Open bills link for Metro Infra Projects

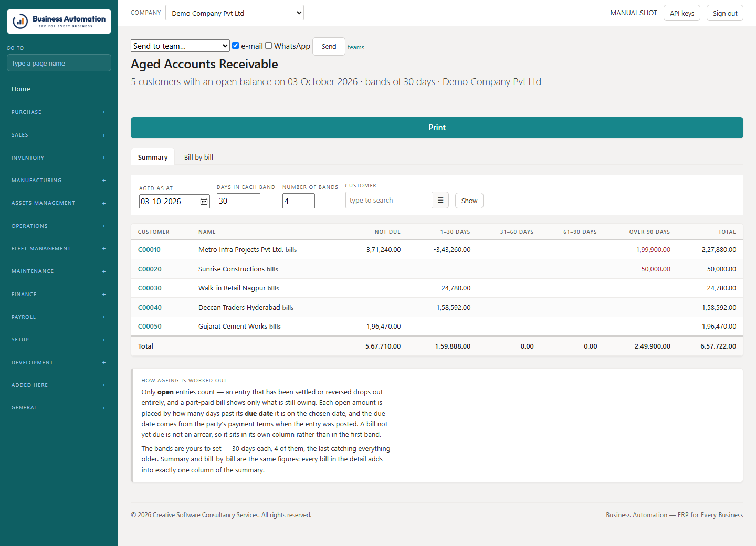[291, 250]
